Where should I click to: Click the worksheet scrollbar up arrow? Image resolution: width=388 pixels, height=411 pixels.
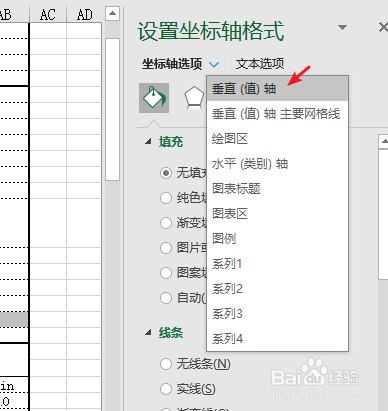(112, 14)
